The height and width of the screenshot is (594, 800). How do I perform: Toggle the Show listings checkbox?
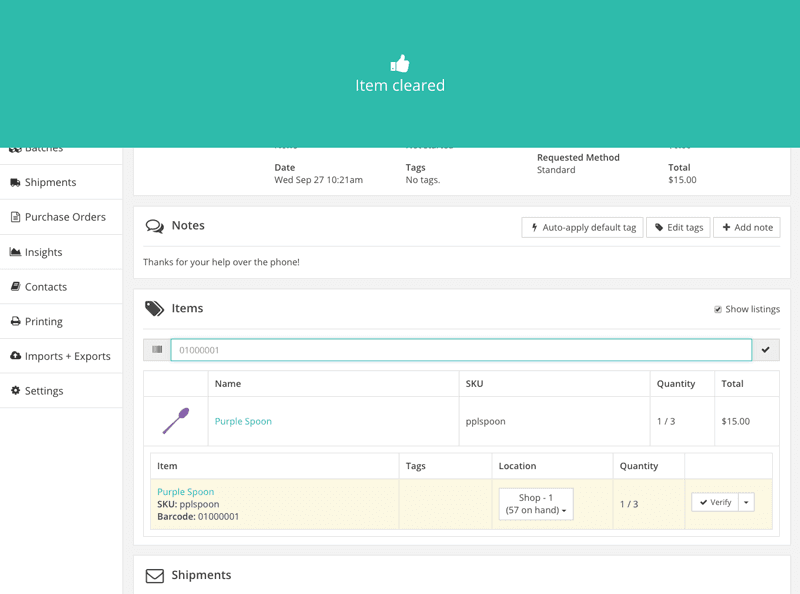point(718,309)
